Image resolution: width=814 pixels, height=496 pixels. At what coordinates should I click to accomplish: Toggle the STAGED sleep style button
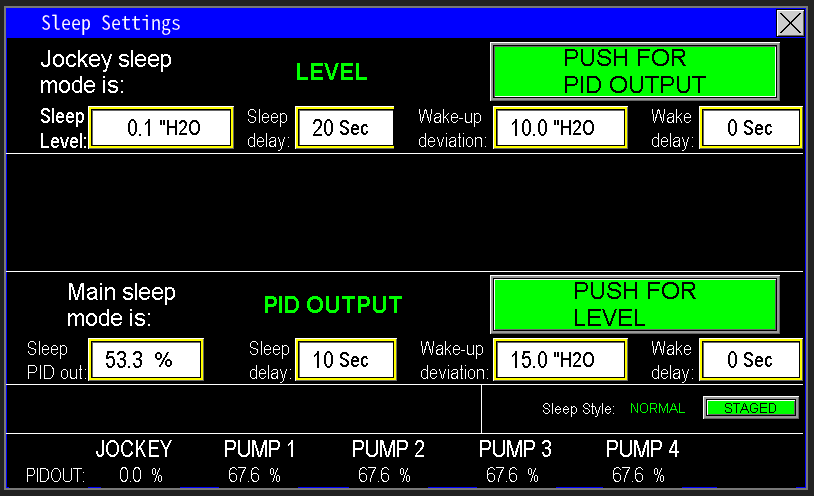(750, 408)
